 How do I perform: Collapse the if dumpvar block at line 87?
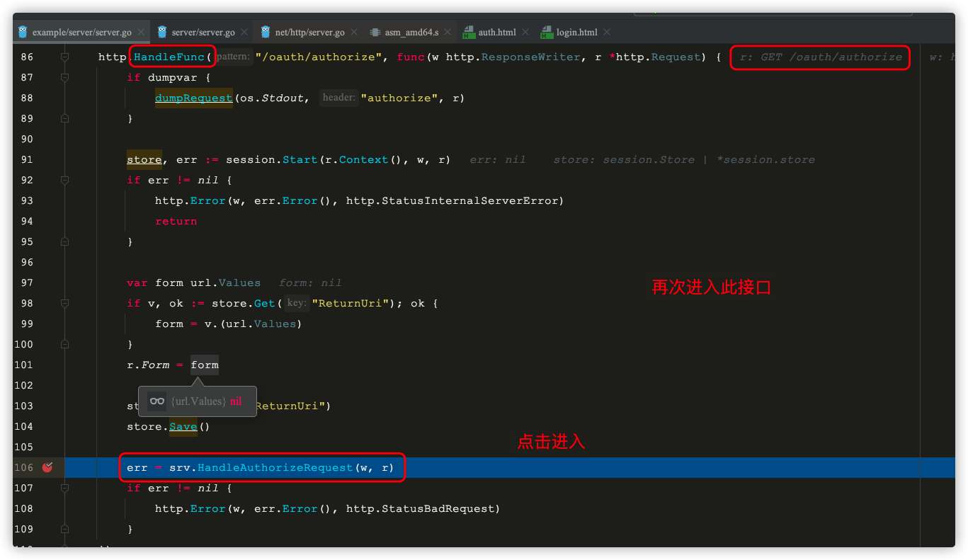[x=64, y=77]
